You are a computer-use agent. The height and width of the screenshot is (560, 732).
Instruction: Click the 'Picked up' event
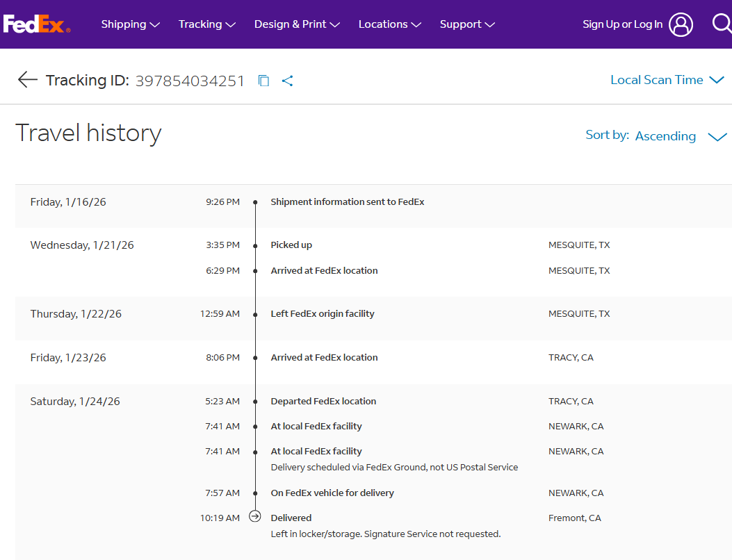291,245
